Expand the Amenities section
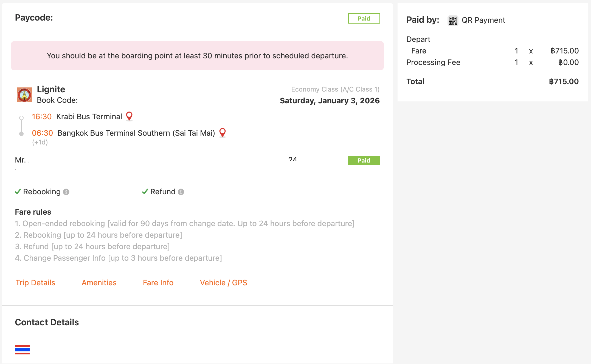This screenshot has height=364, width=591. pos(99,283)
